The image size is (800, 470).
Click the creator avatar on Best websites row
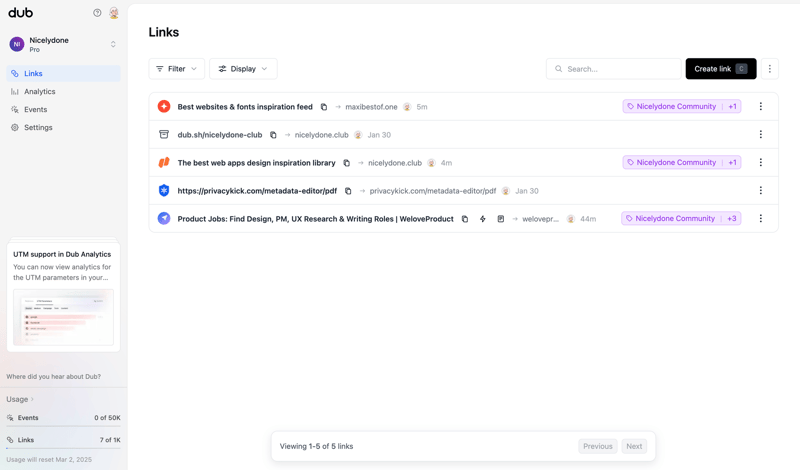(407, 107)
